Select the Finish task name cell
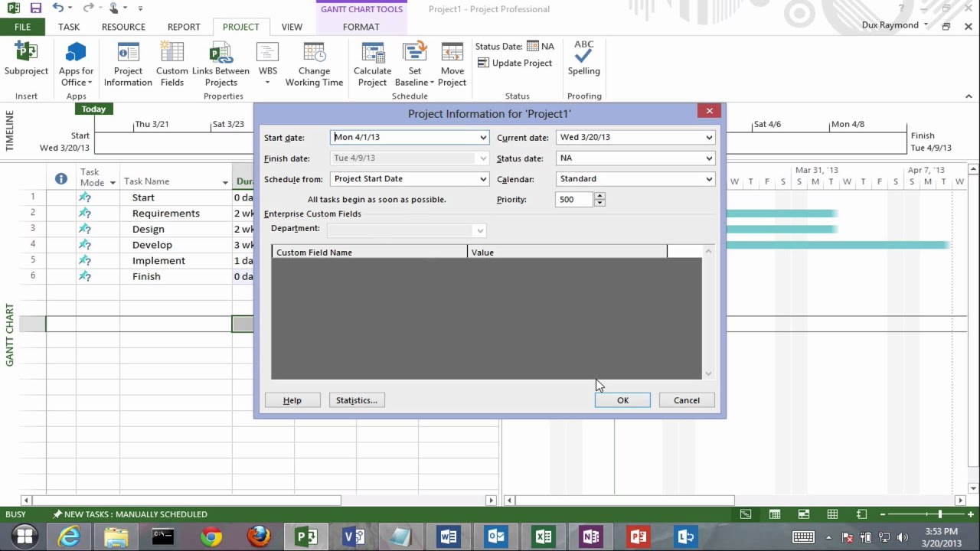 pyautogui.click(x=176, y=276)
